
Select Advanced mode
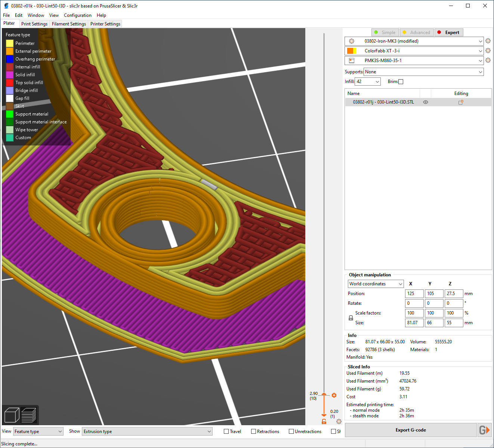[417, 33]
